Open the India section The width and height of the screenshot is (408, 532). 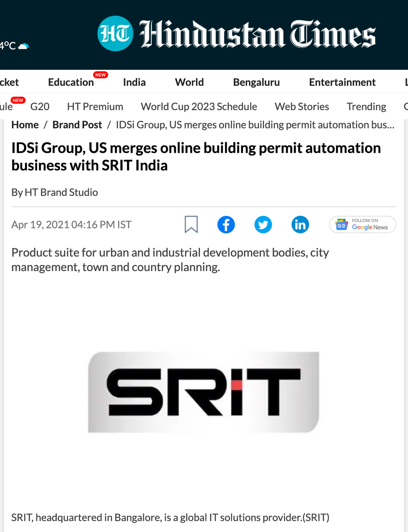point(134,82)
